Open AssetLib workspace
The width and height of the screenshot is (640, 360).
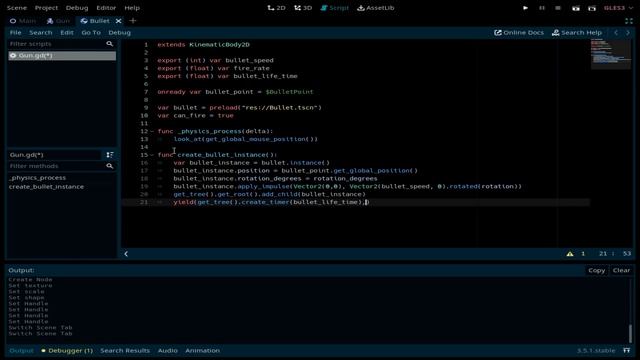376,8
